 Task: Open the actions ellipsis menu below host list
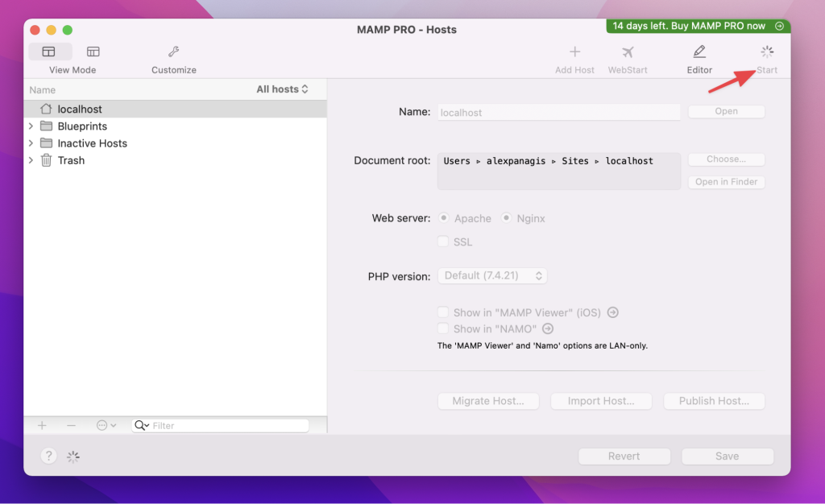(106, 425)
